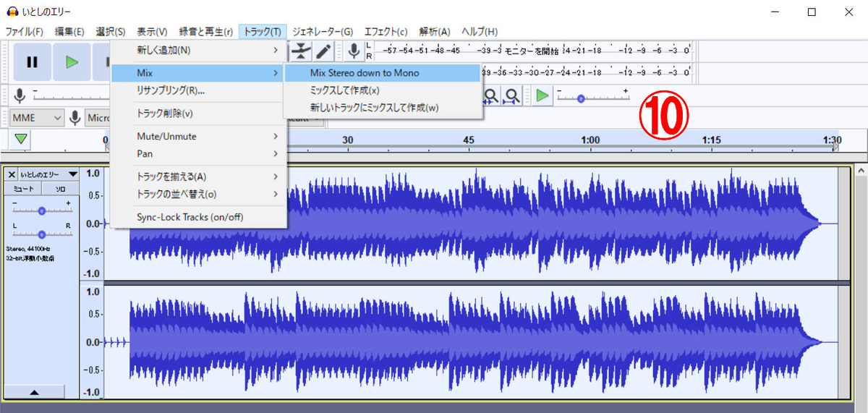
Task: Expand the 新しく追加(N) submenu
Action: 199,50
